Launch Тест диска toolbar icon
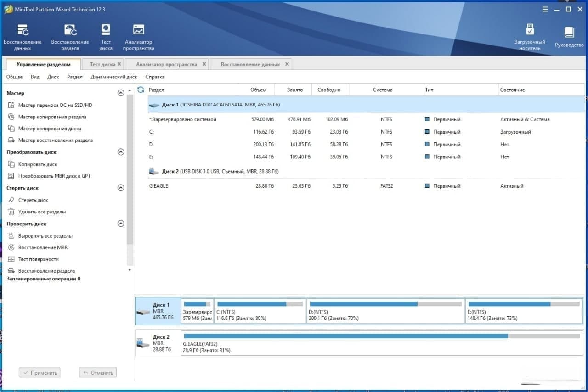588x392 pixels. [x=106, y=37]
